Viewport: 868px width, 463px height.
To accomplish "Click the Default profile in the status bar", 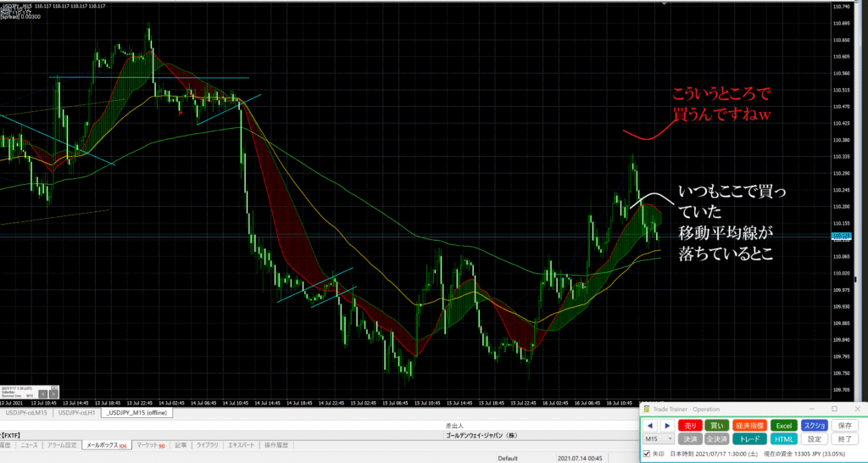I will (x=508, y=459).
